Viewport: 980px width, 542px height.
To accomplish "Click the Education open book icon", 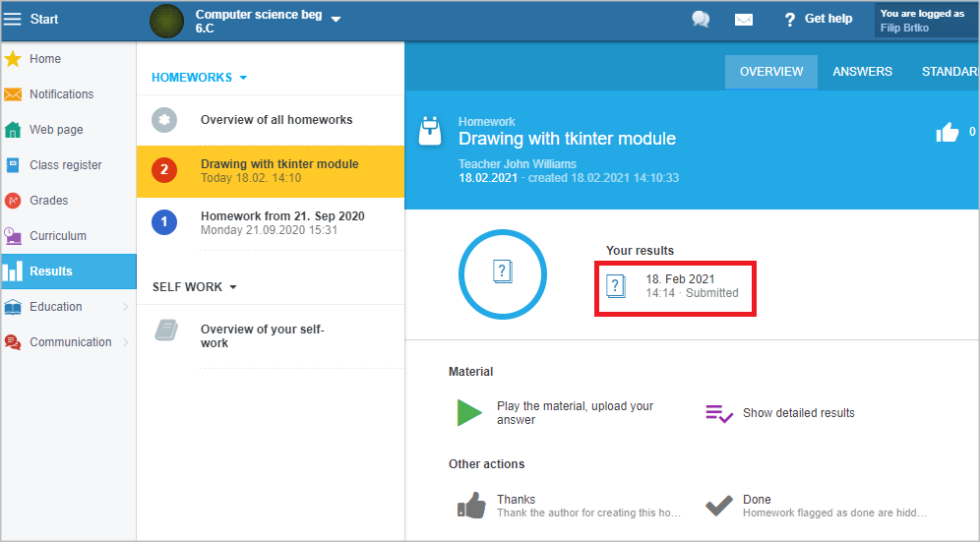I will click(13, 307).
